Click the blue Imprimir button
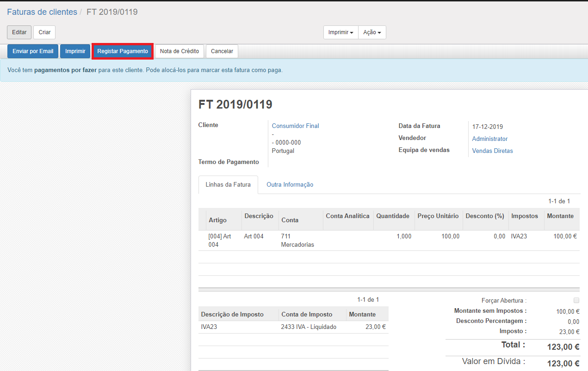 75,51
